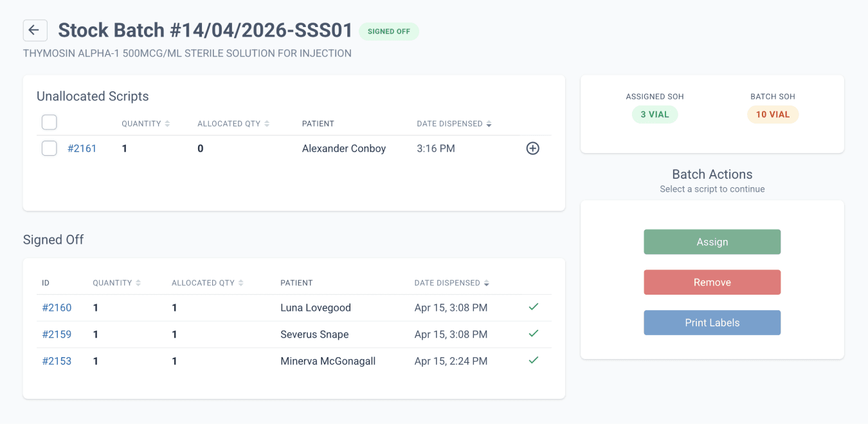Click the Unallocated Scripts heading
Screen dimensions: 868x424
(93, 97)
